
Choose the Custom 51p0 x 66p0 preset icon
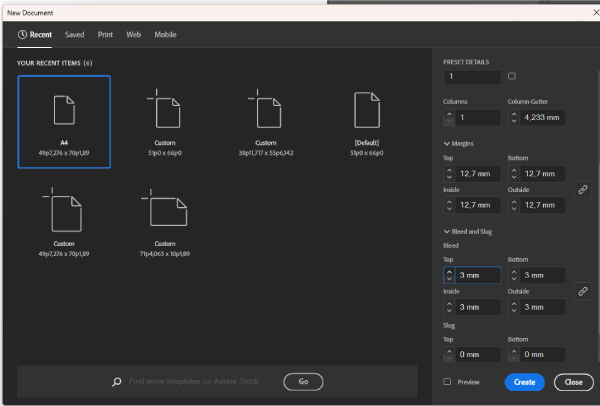(164, 109)
